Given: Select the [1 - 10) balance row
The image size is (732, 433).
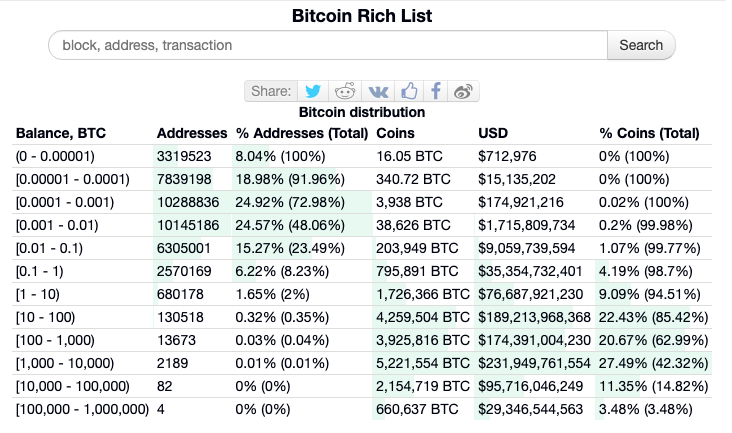Looking at the screenshot, I should 362,294.
